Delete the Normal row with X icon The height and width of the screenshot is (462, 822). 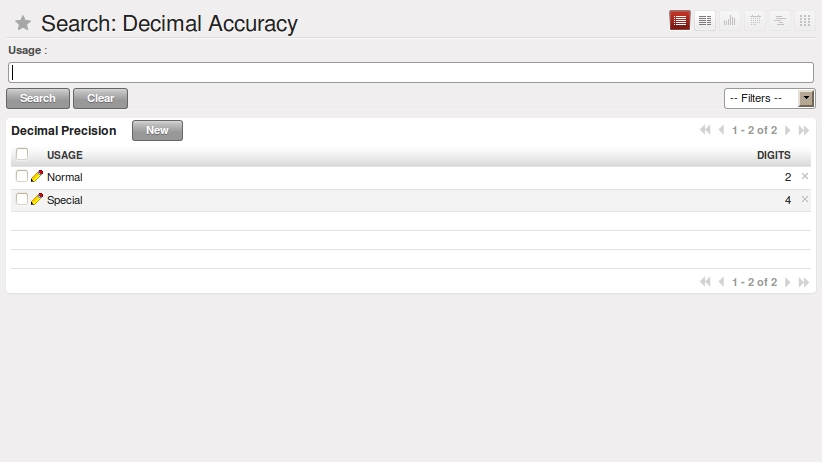[805, 176]
